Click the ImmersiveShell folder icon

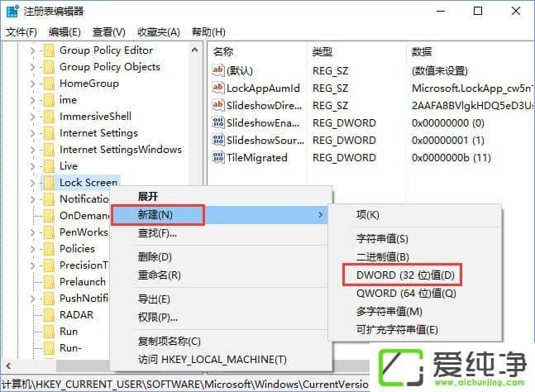click(x=49, y=117)
